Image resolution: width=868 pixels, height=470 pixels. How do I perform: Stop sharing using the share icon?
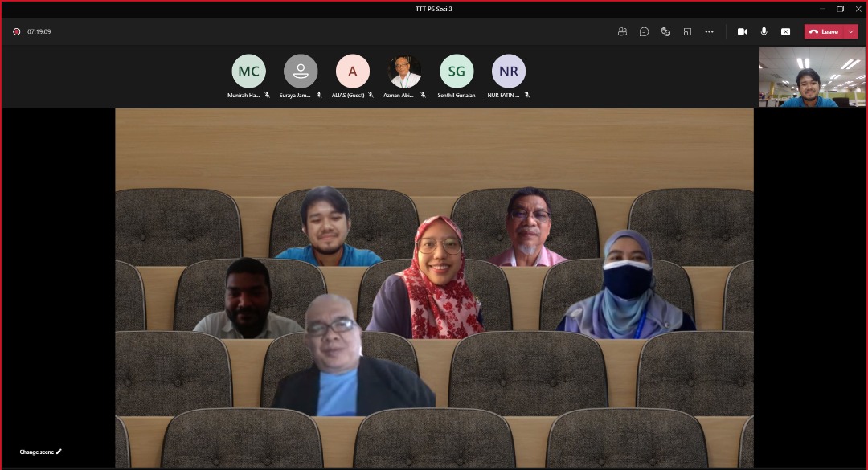coord(785,31)
